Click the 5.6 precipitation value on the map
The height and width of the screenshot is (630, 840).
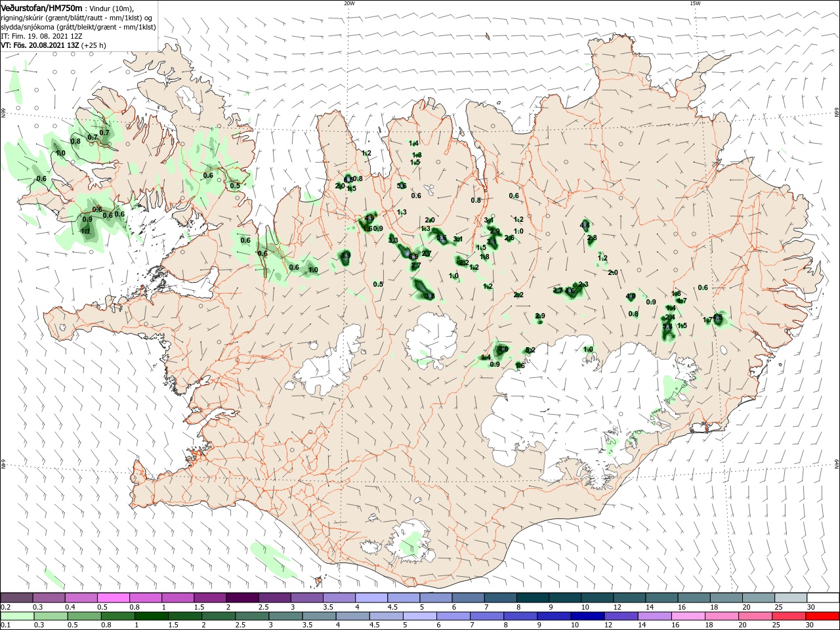coord(402,186)
